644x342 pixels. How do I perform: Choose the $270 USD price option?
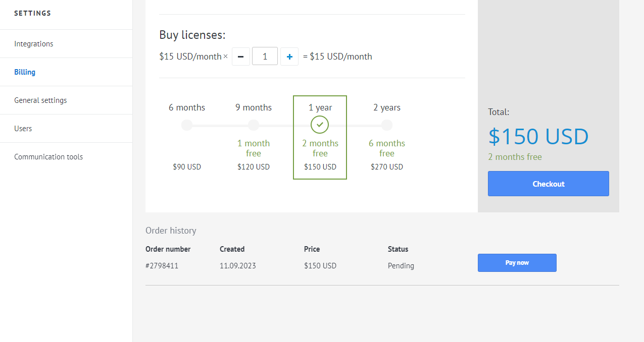(387, 167)
